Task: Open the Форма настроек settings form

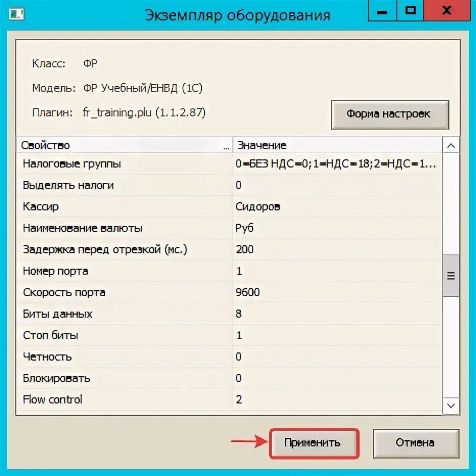Action: tap(390, 114)
